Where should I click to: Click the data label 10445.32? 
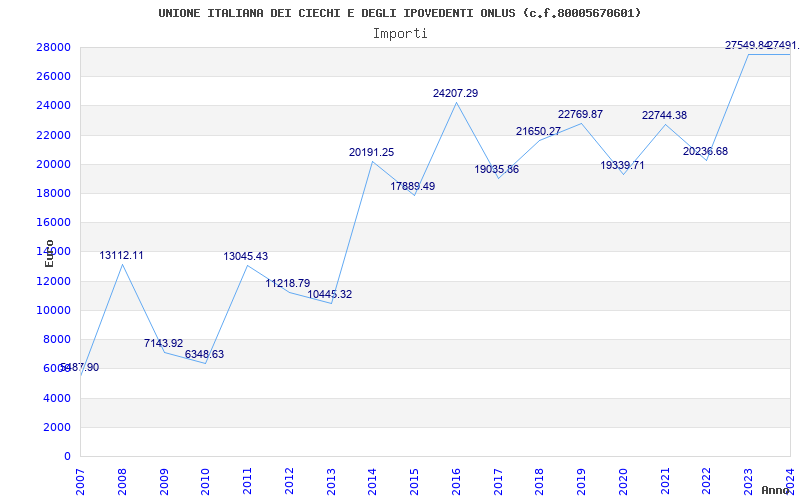[330, 294]
